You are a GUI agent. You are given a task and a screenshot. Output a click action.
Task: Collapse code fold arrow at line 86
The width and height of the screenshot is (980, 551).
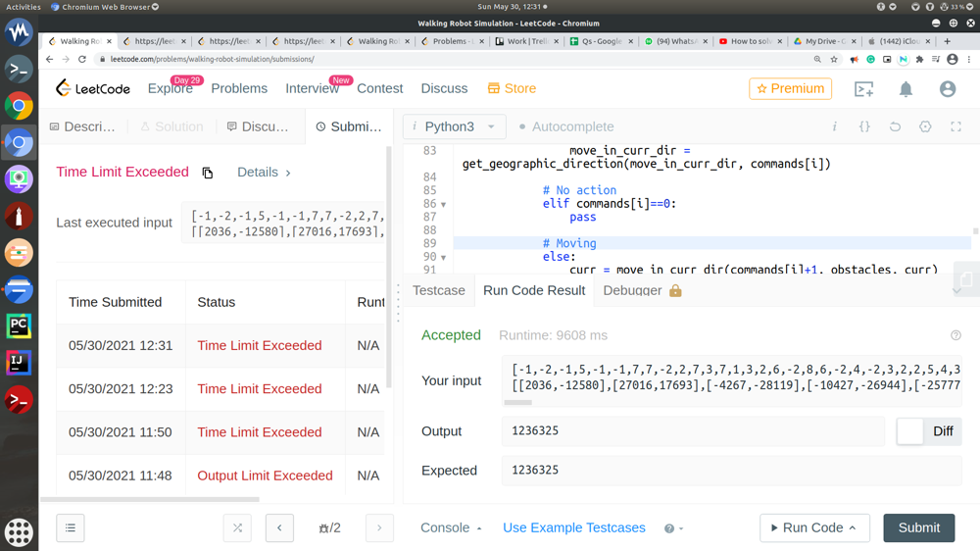point(444,205)
